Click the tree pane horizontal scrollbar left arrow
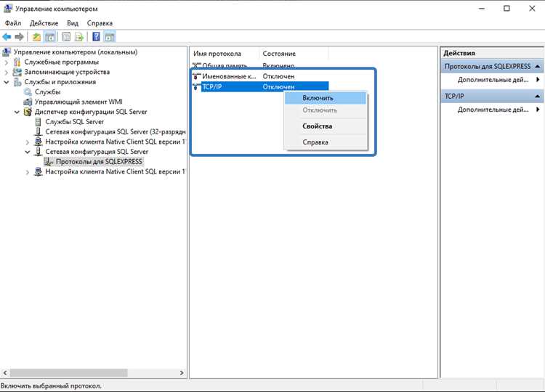This screenshot has height=392, width=545. pos(5,373)
